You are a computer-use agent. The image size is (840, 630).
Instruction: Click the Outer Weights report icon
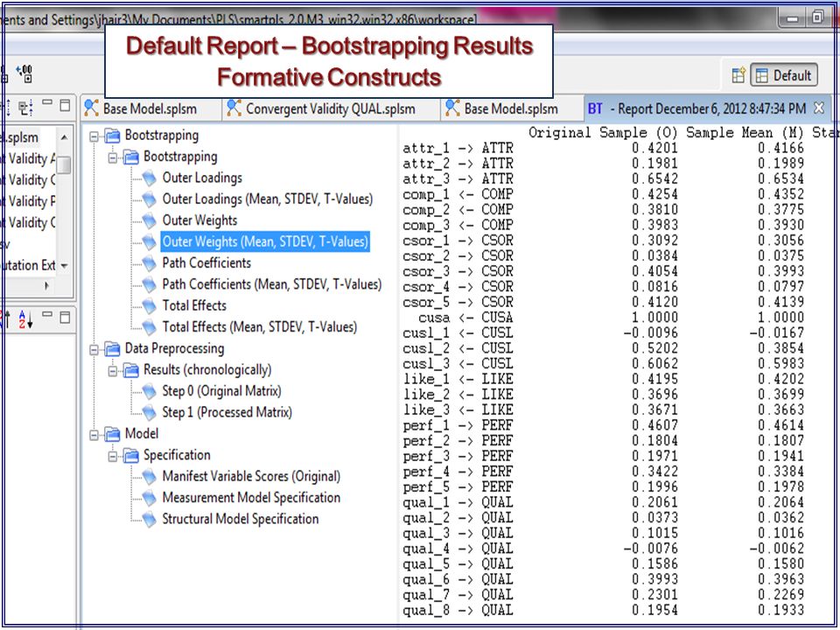coord(150,220)
